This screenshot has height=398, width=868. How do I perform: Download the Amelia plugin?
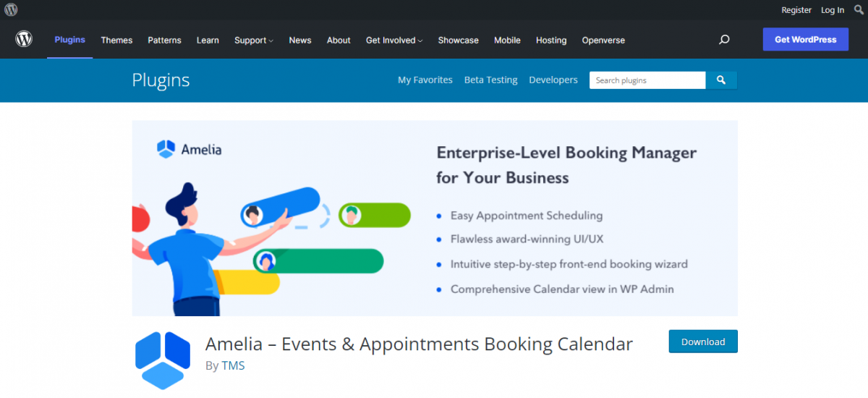coord(702,342)
